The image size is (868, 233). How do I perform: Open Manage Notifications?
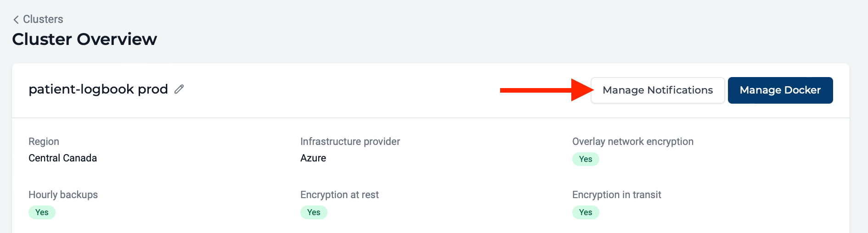tap(658, 90)
